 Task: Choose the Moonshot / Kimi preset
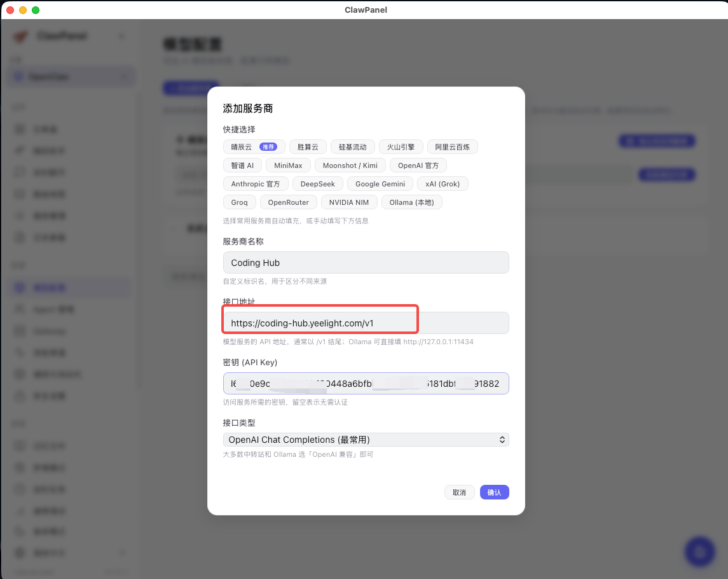coord(350,165)
